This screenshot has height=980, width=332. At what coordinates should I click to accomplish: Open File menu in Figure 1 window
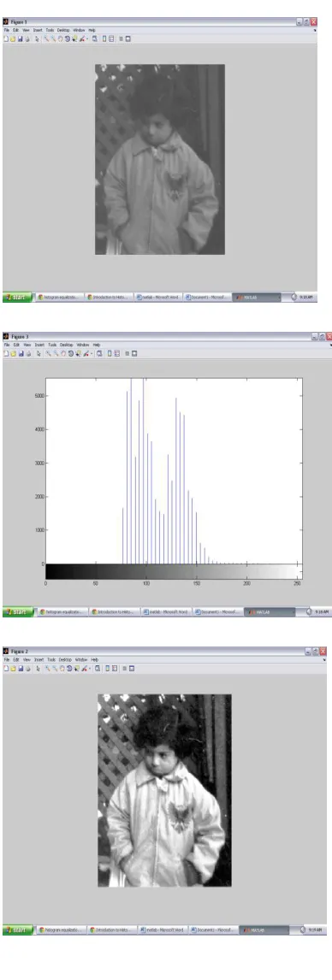click(7, 30)
